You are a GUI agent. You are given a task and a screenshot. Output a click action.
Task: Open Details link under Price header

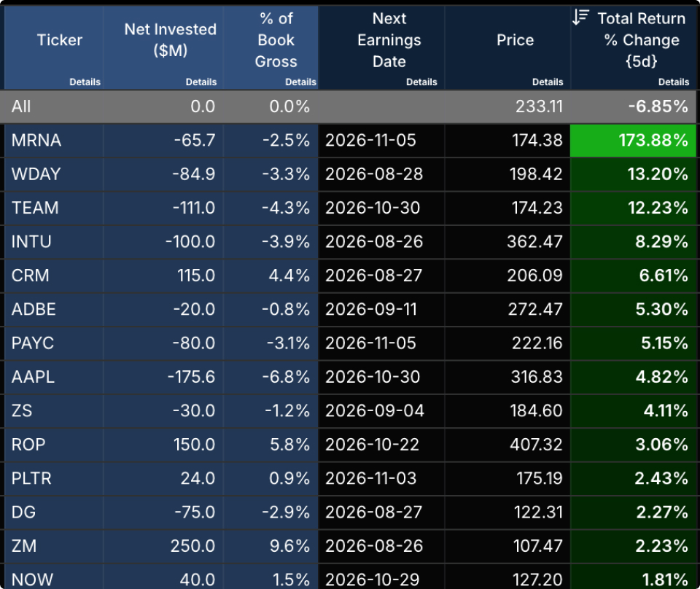pos(548,82)
